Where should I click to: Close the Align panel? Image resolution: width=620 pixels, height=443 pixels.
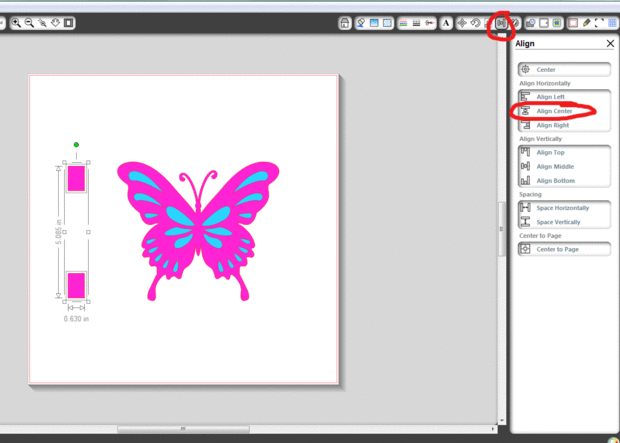pos(610,44)
